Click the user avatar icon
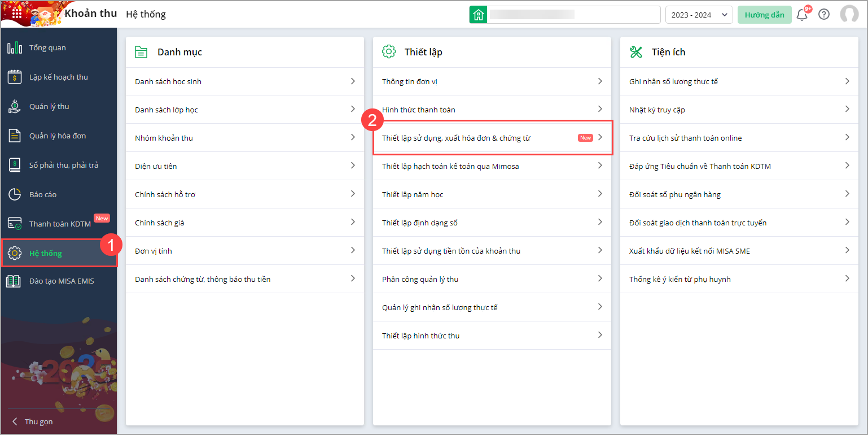This screenshot has height=435, width=868. (849, 15)
